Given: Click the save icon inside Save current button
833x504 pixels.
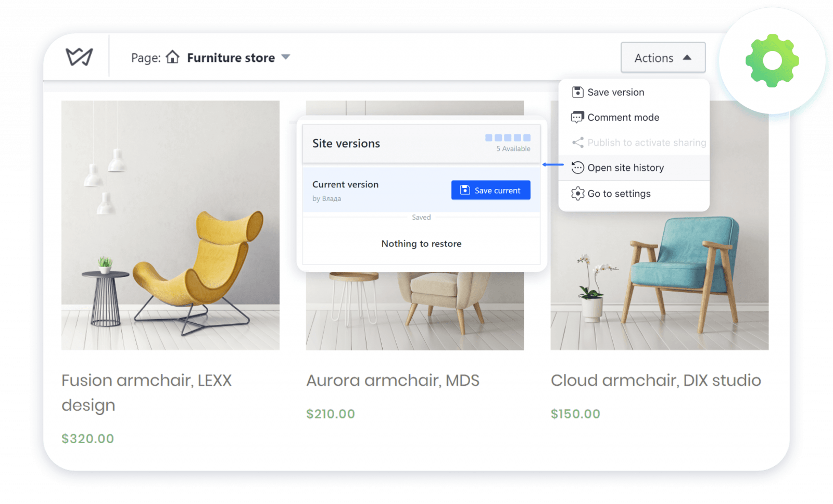Looking at the screenshot, I should [x=465, y=190].
